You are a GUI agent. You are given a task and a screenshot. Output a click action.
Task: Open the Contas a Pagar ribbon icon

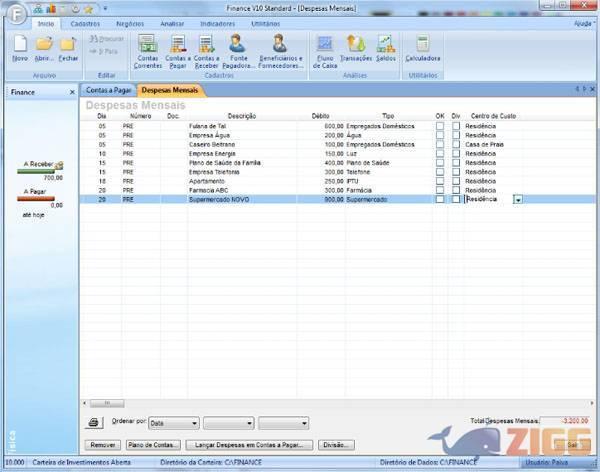(178, 51)
